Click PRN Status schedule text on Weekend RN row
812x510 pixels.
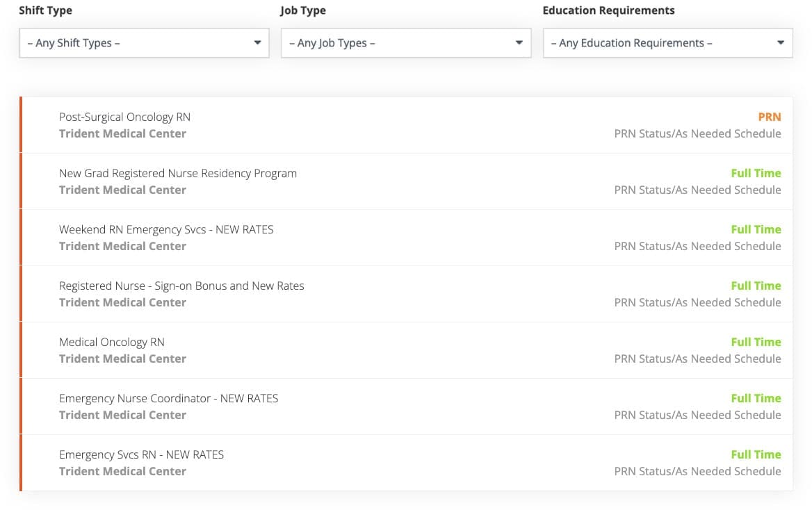[697, 247]
